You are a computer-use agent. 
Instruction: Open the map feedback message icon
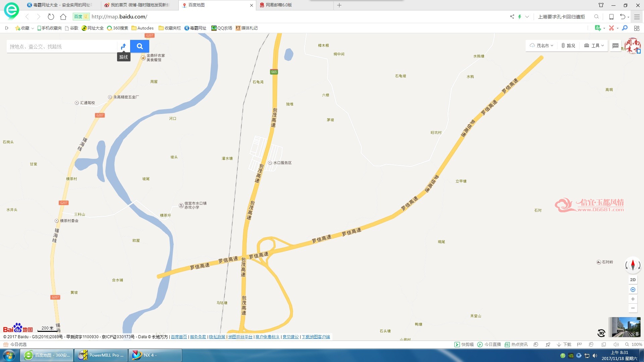click(x=615, y=46)
